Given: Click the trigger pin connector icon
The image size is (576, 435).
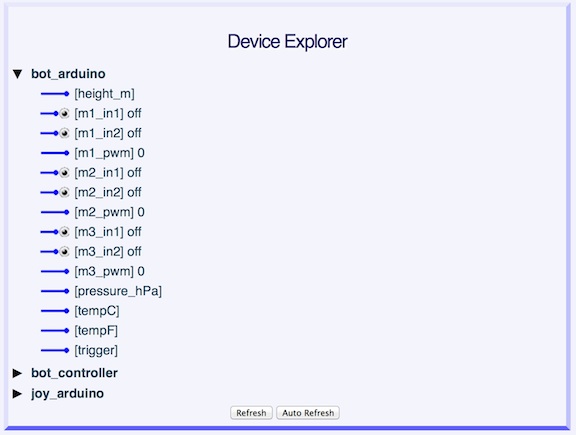Looking at the screenshot, I should point(55,350).
